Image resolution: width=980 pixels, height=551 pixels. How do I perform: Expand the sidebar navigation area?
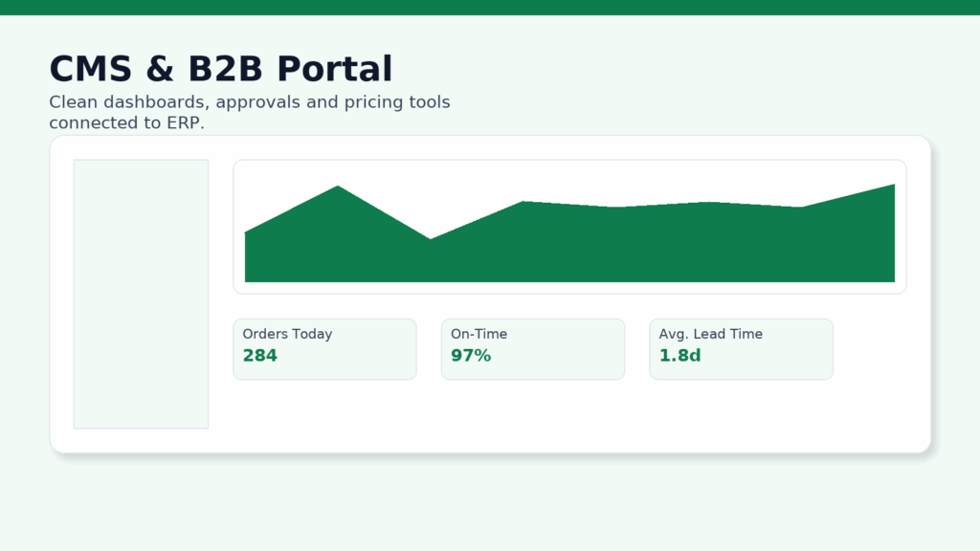tap(141, 294)
